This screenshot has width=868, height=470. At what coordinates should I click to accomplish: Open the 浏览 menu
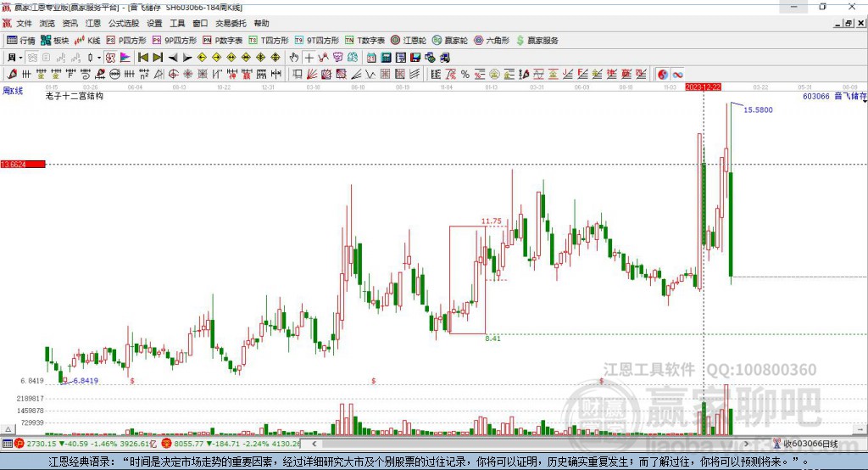pyautogui.click(x=47, y=23)
